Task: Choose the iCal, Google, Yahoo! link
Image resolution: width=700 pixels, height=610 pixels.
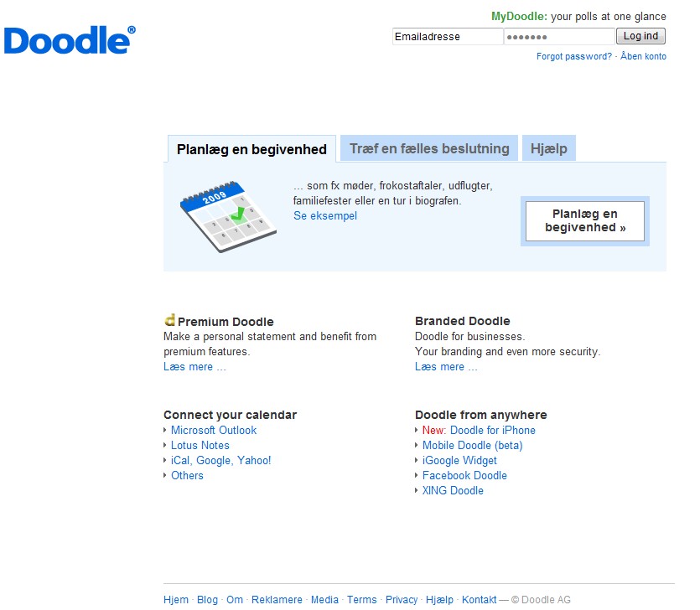Action: (221, 461)
